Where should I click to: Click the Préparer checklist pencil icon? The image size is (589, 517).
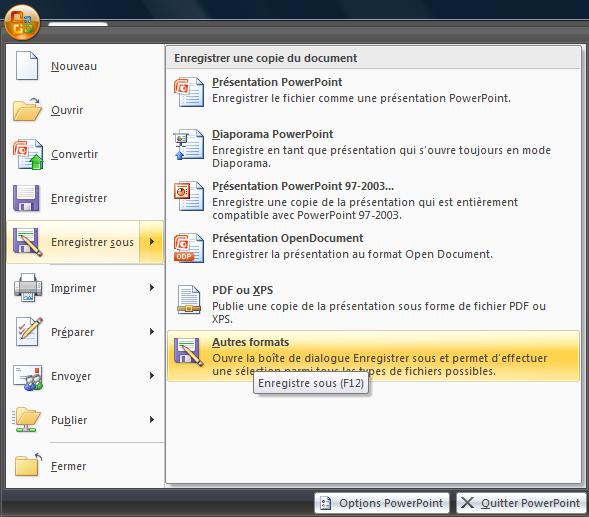[29, 332]
